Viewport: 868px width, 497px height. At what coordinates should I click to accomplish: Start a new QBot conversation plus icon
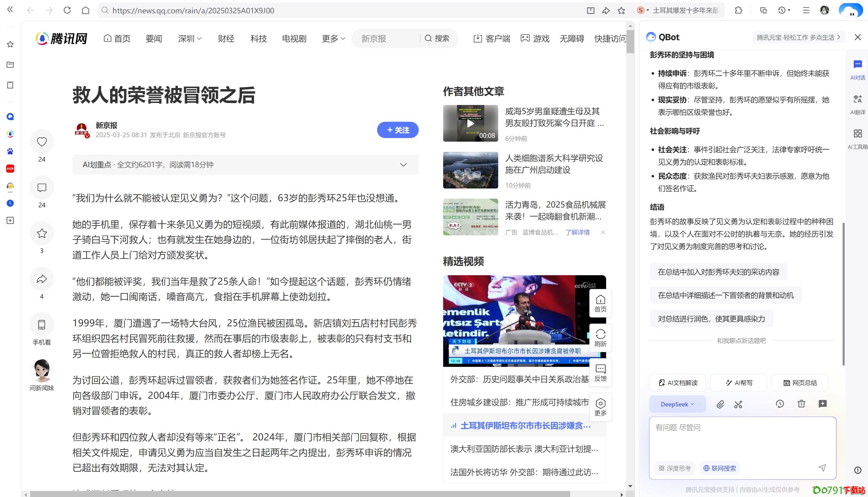(823, 404)
